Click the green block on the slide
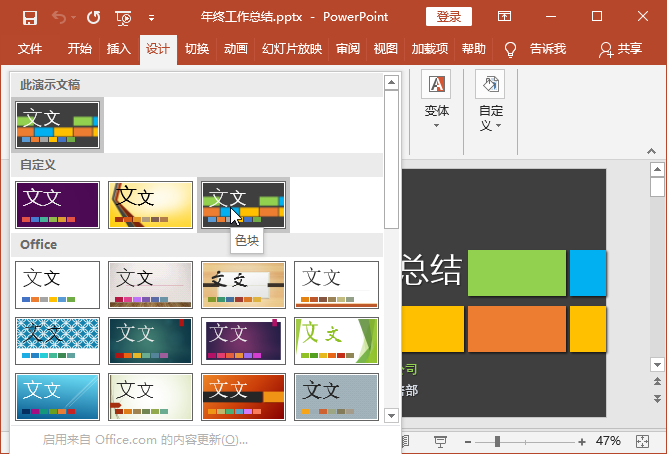The image size is (667, 454). (x=517, y=273)
